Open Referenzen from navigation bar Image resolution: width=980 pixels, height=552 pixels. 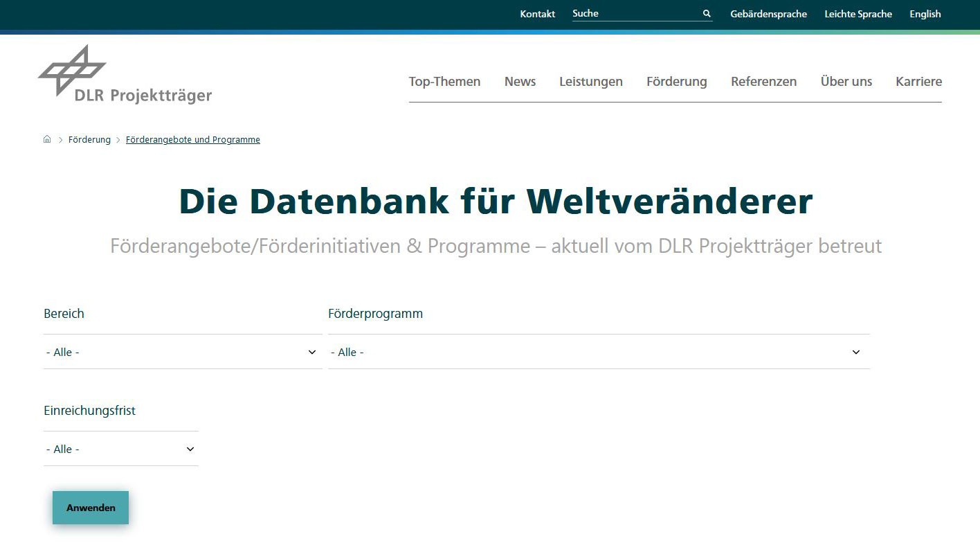[763, 82]
